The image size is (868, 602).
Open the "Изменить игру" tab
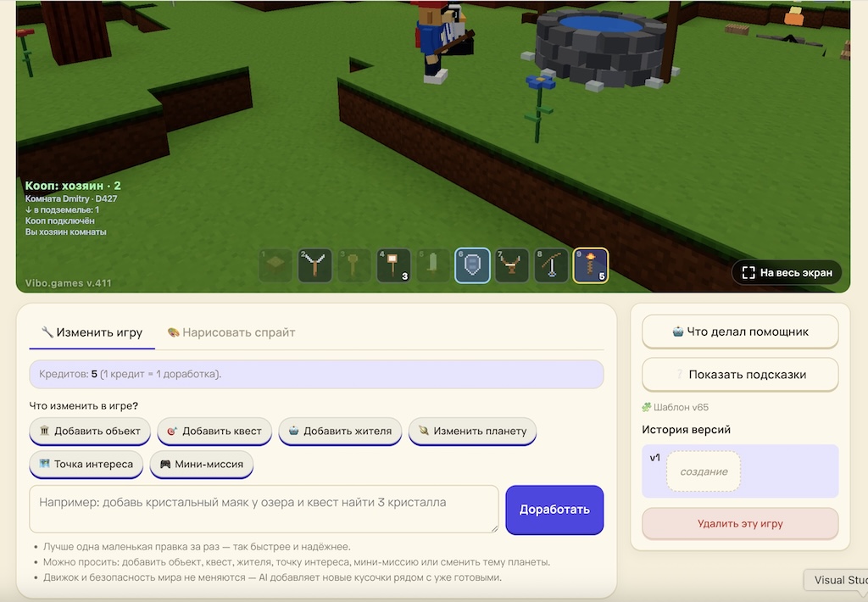[x=92, y=332]
